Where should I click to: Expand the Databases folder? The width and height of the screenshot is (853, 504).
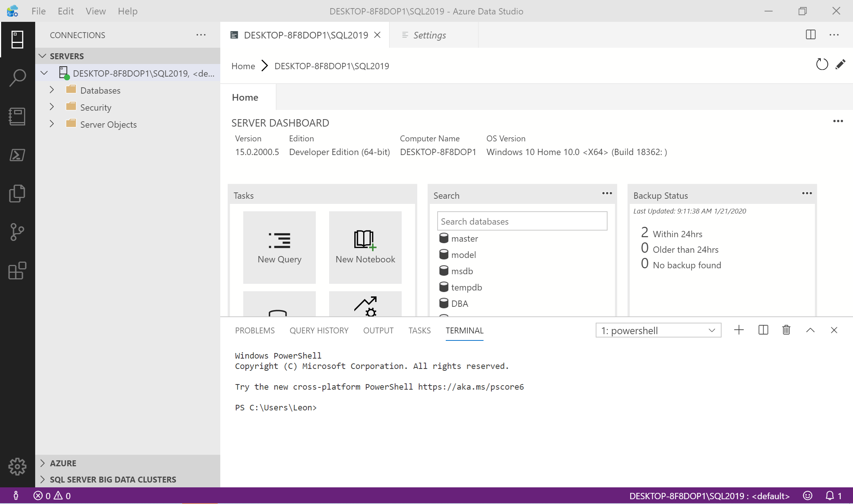point(52,90)
